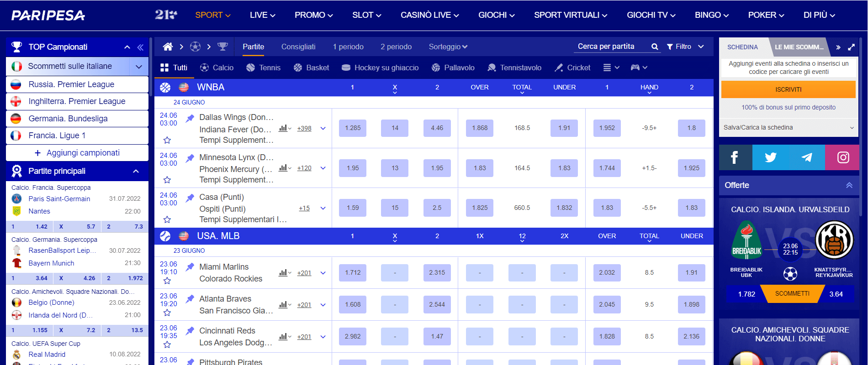Open statistics icon for Minnesota Lynx
The width and height of the screenshot is (868, 365).
coord(285,168)
